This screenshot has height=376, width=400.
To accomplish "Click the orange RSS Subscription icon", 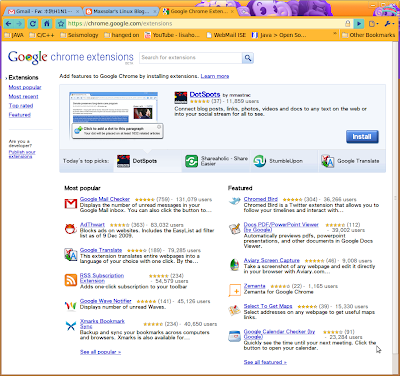I will (71, 280).
